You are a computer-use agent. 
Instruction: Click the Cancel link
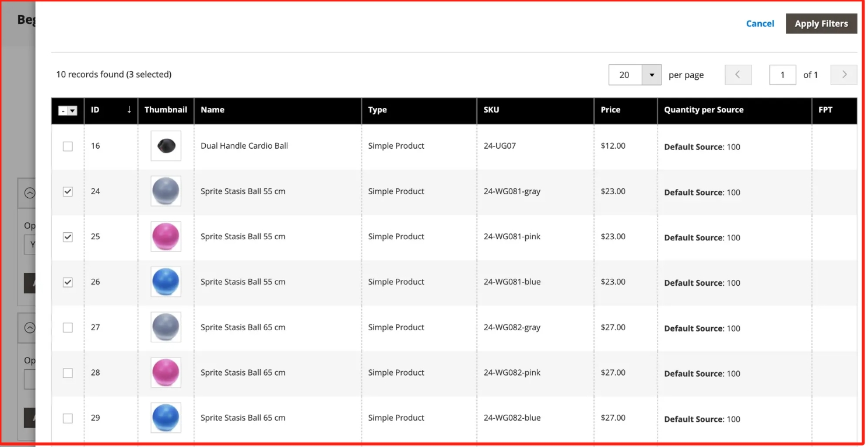[760, 23]
